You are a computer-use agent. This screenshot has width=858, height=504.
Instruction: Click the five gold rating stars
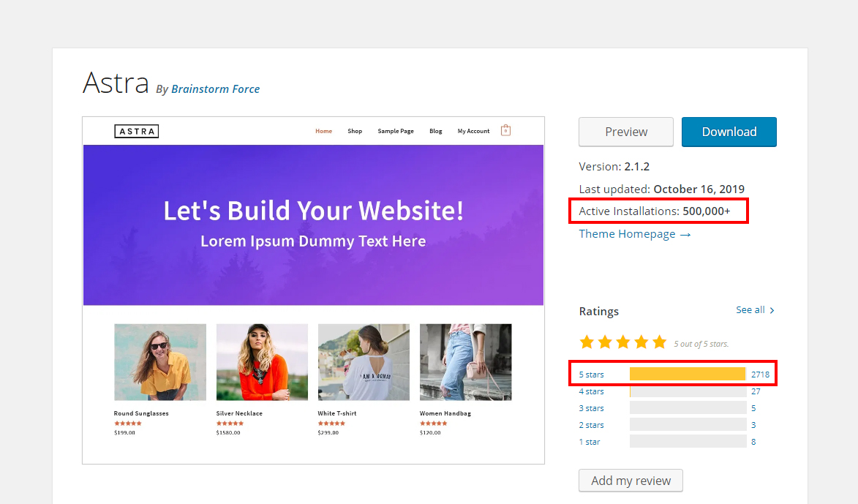622,342
